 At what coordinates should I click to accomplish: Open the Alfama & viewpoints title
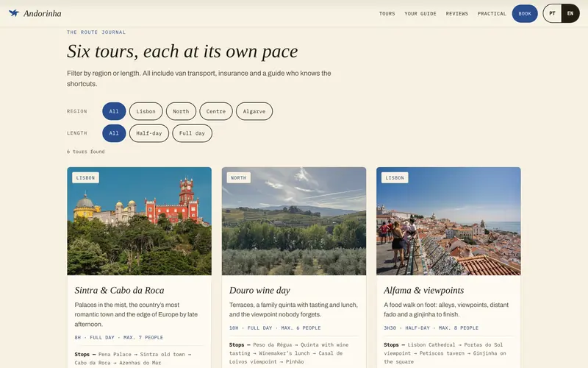(x=424, y=290)
